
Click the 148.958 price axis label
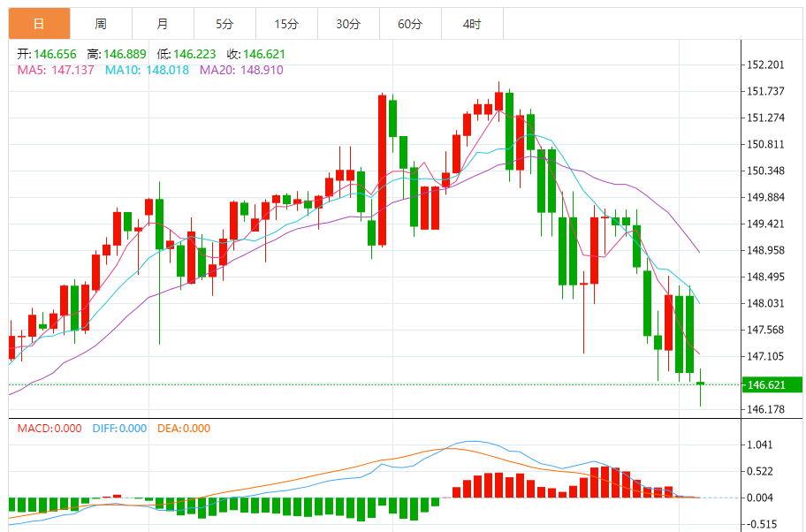pyautogui.click(x=766, y=250)
